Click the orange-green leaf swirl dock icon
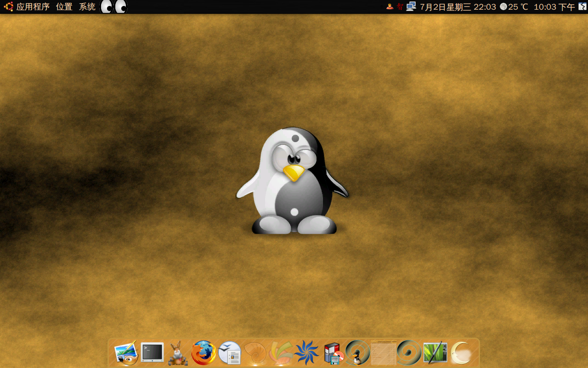The height and width of the screenshot is (368, 588). coord(281,353)
